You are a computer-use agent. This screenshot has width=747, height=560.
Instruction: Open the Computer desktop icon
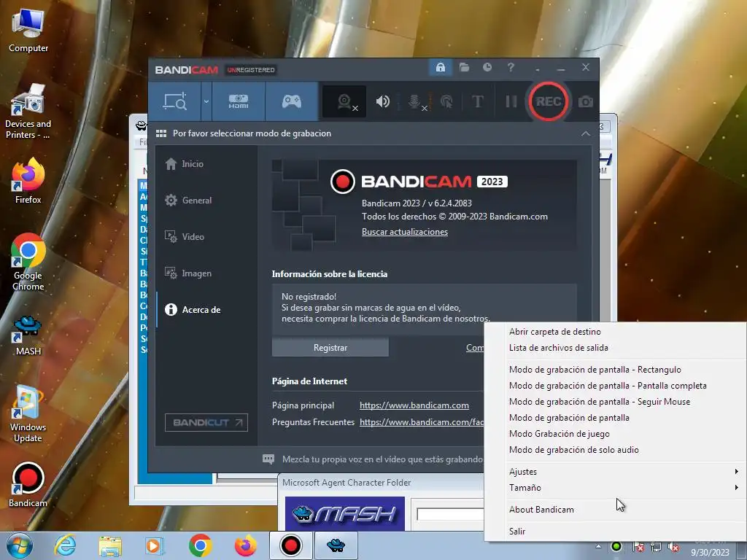tap(28, 31)
